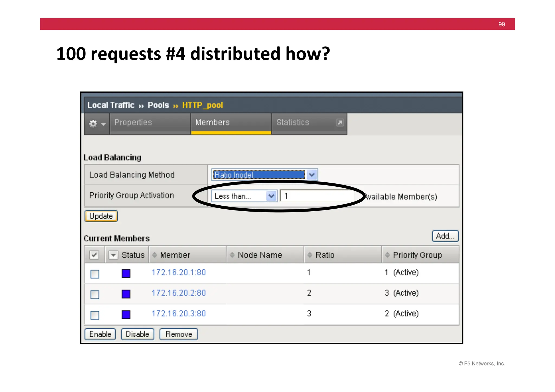The image size is (555, 392).
Task: Check the box for 172.16.20.2:80
Action: point(95,294)
